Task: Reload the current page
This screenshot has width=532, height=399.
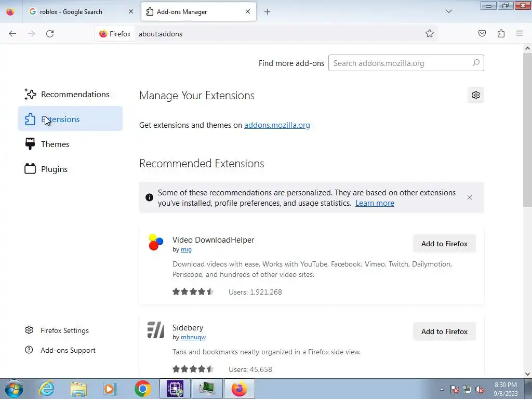Action: pyautogui.click(x=50, y=34)
